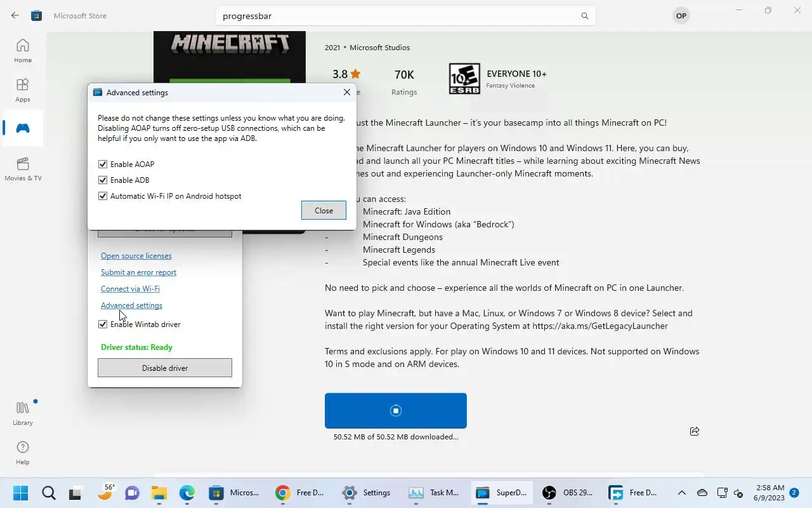This screenshot has height=508, width=812.
Task: Open the last Free D... taskbar app
Action: coord(633,493)
